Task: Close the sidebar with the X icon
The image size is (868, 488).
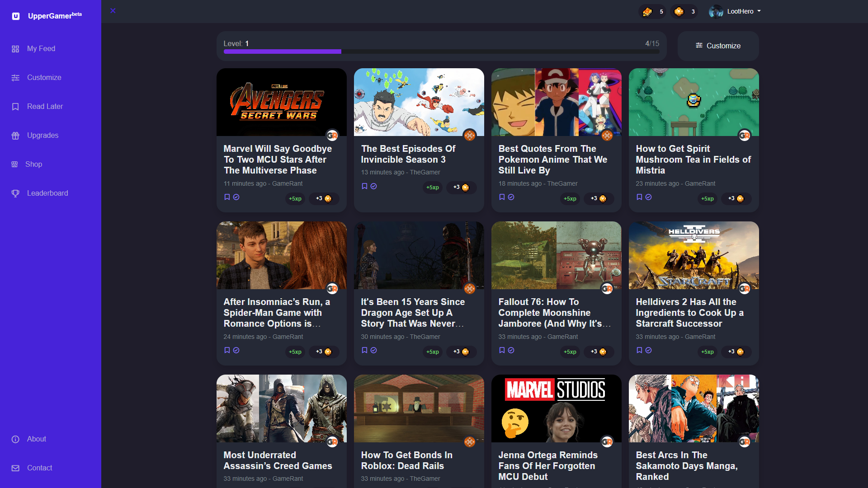Action: click(x=113, y=11)
